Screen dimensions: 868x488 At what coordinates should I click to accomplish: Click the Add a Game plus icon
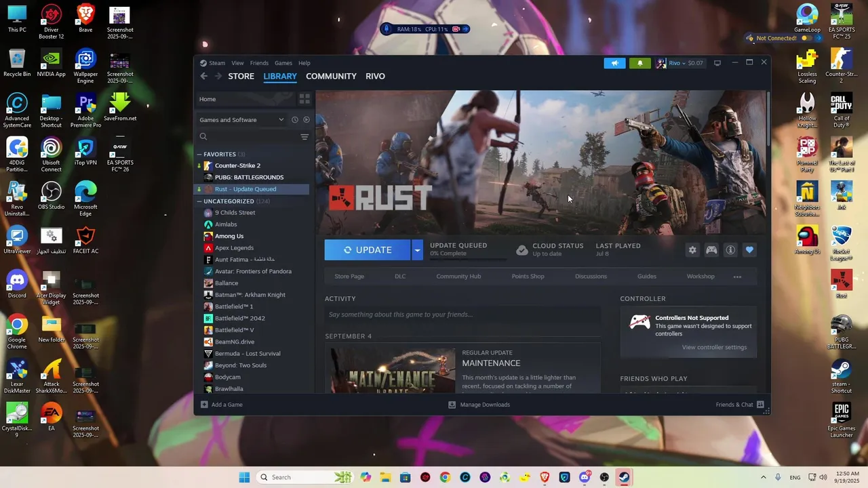tap(204, 405)
